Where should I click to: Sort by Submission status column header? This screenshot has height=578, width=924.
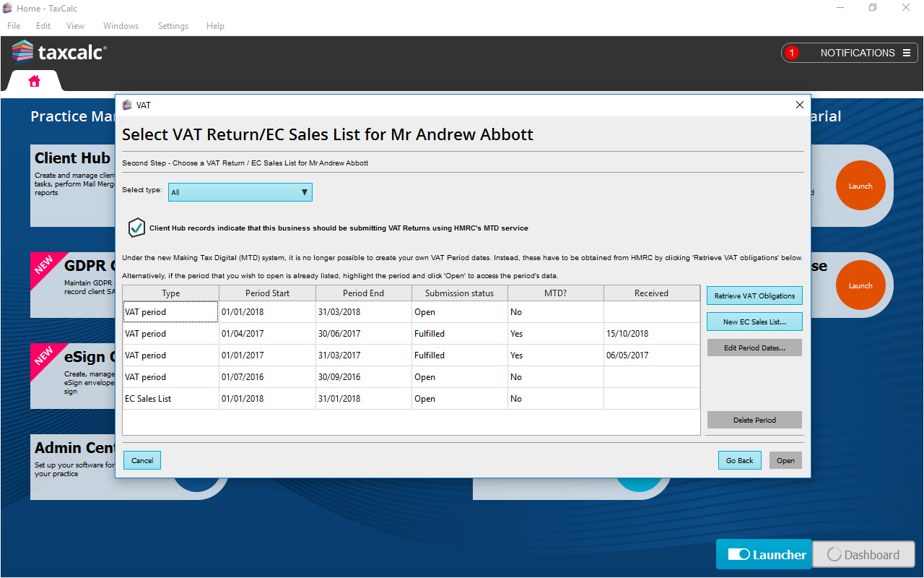[459, 293]
